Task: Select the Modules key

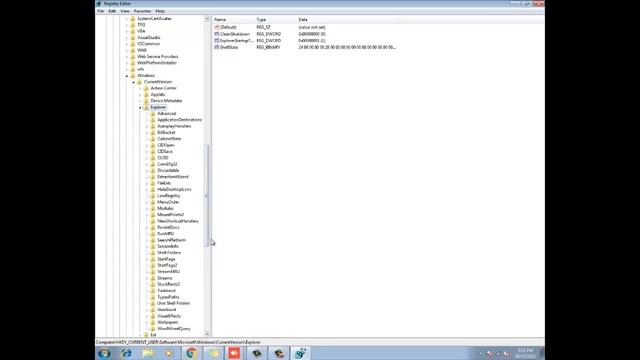Action: click(165, 209)
